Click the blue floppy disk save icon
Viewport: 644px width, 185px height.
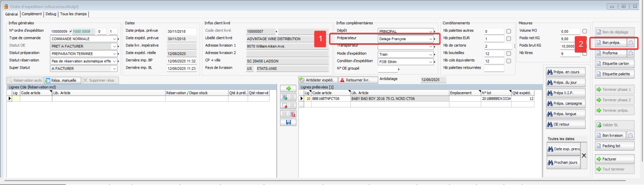click(288, 122)
